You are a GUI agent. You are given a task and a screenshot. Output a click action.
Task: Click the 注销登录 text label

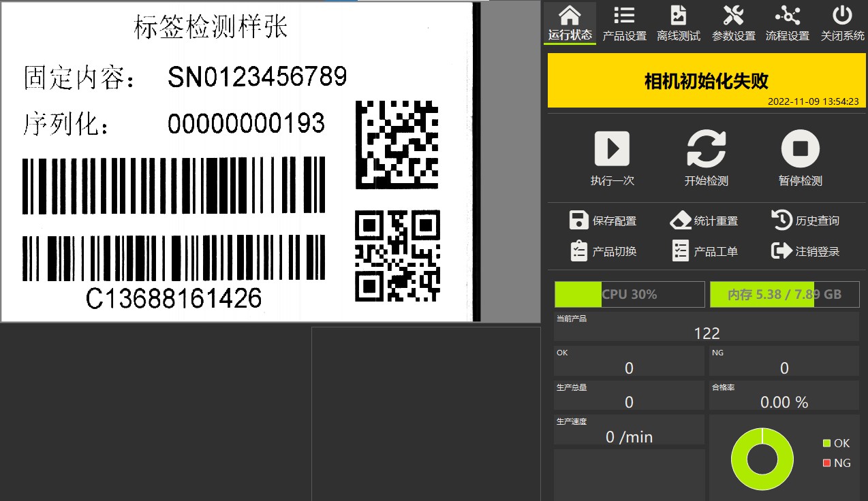(818, 252)
